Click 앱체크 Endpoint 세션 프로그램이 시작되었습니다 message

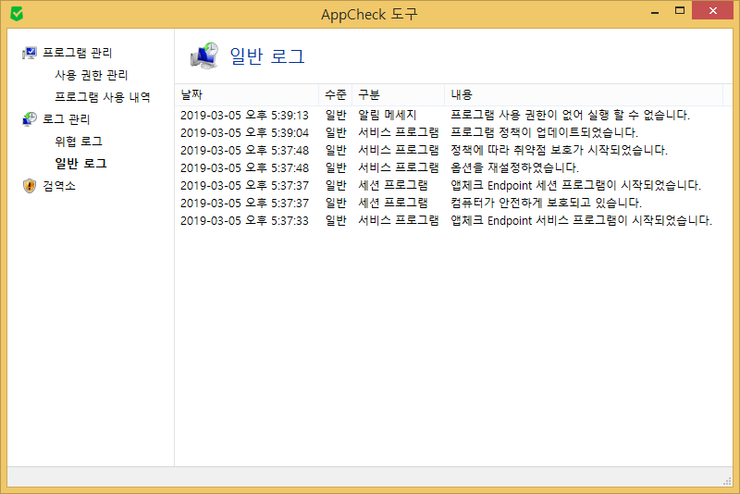pyautogui.click(x=576, y=185)
